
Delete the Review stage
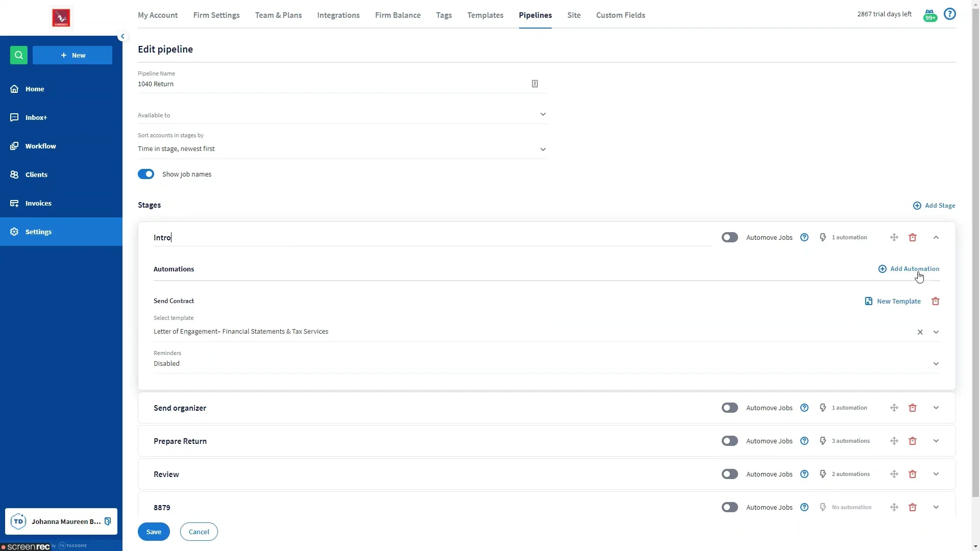(913, 474)
